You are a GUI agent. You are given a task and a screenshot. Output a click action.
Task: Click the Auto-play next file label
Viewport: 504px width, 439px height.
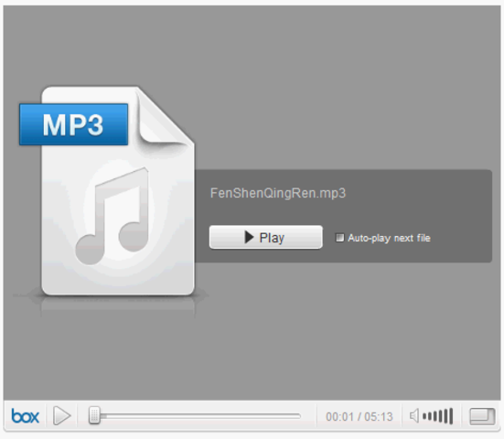pyautogui.click(x=389, y=238)
